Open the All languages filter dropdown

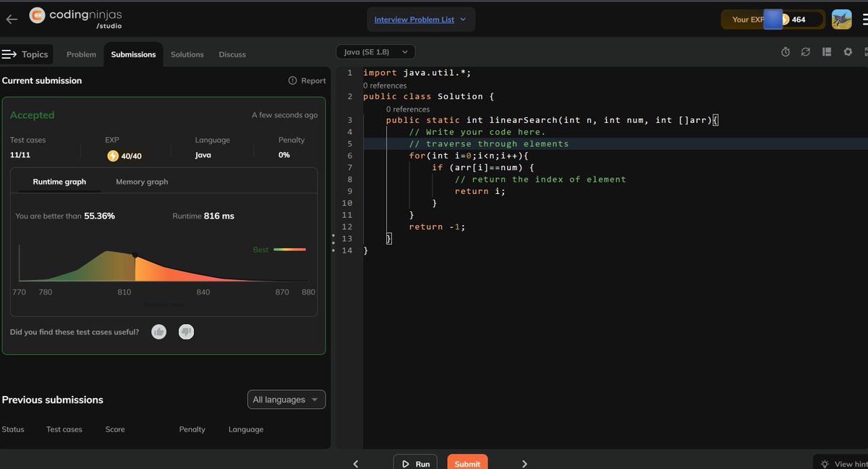tap(286, 400)
